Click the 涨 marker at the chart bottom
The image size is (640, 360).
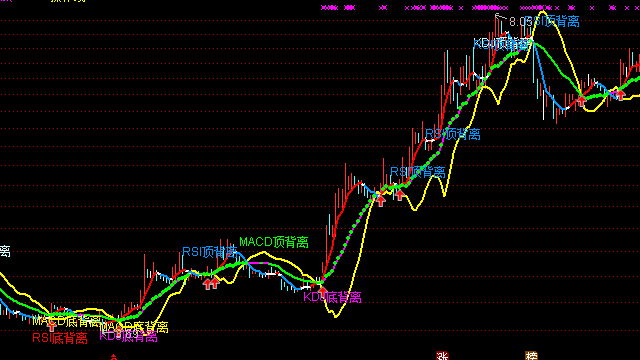[442, 356]
